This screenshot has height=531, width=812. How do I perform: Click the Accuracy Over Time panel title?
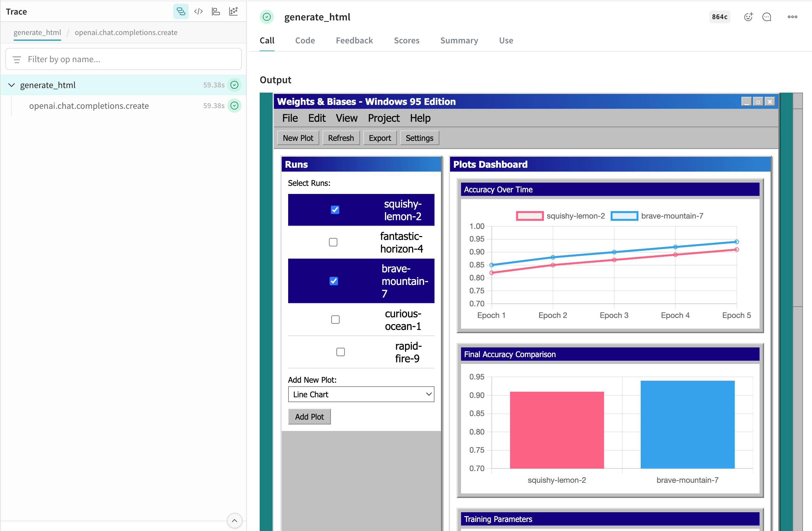(498, 189)
